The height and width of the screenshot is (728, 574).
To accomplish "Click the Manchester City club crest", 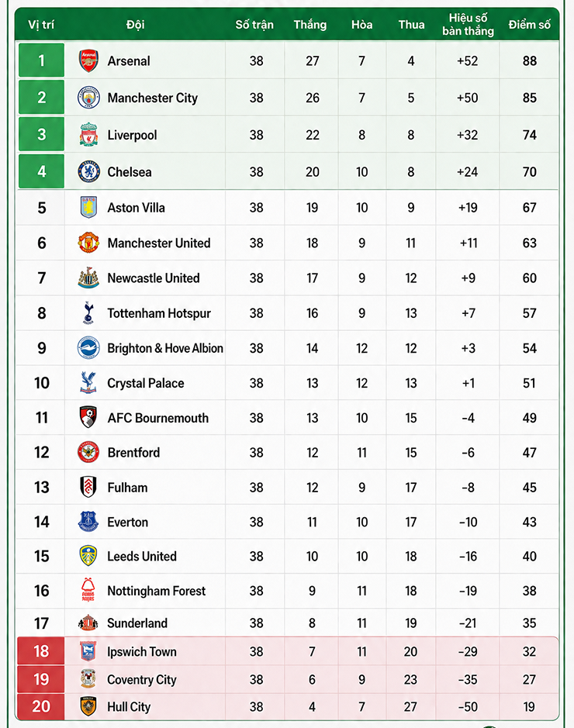I will coord(88,98).
